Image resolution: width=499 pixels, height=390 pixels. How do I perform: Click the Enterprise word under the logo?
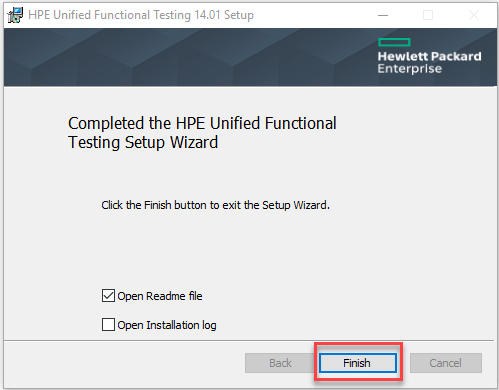[x=410, y=69]
